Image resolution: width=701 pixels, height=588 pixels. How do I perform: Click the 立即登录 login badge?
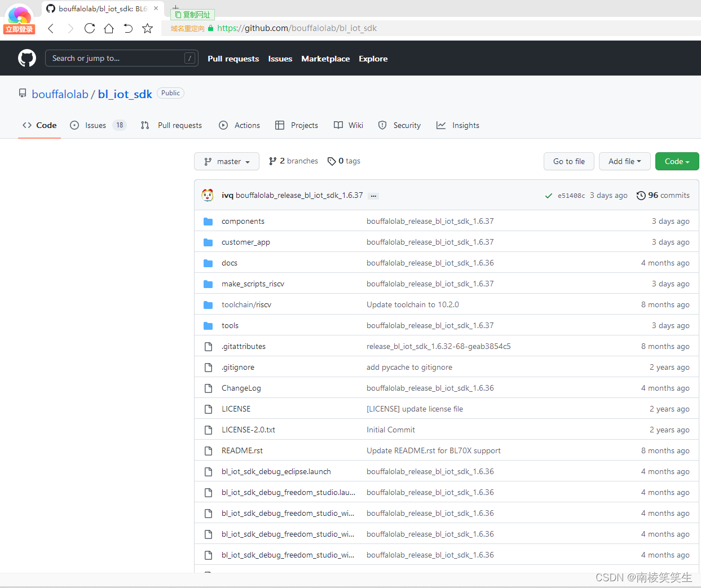[20, 29]
